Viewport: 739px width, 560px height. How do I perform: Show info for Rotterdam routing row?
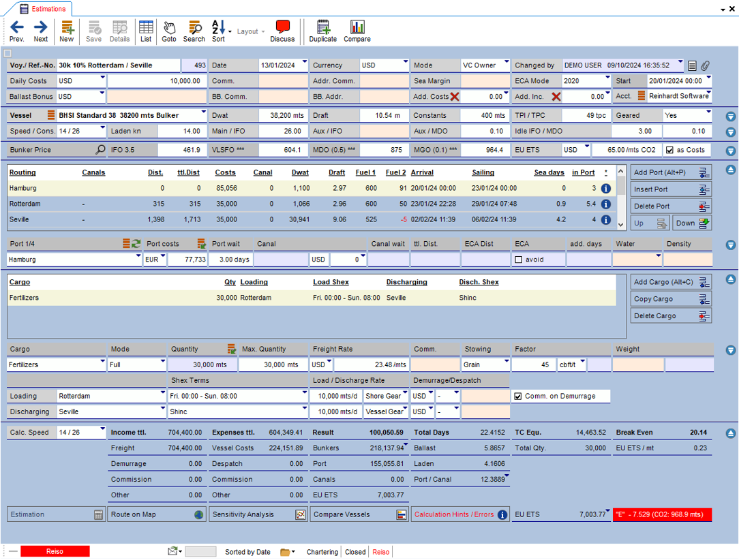[x=606, y=204]
